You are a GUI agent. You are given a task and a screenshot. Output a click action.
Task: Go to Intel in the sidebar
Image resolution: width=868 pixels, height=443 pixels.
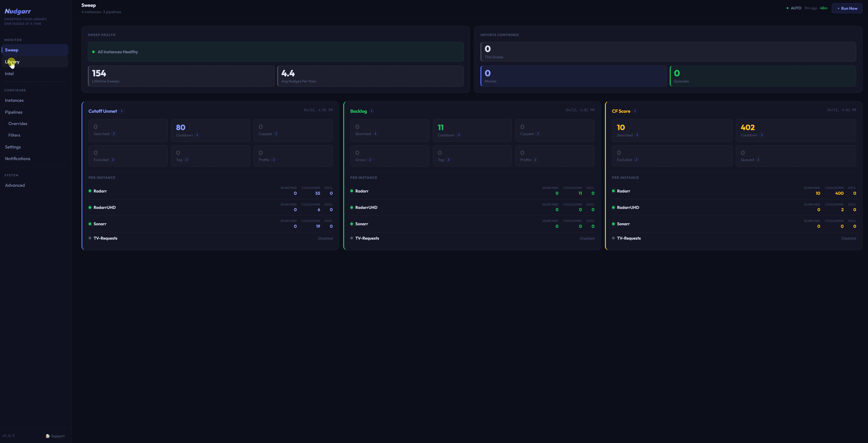click(35, 74)
